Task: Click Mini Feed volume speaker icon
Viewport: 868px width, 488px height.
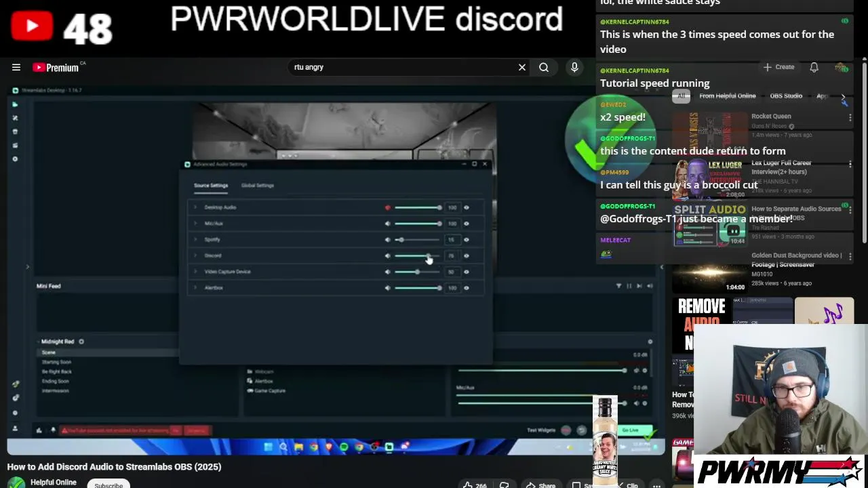Action: (650, 286)
